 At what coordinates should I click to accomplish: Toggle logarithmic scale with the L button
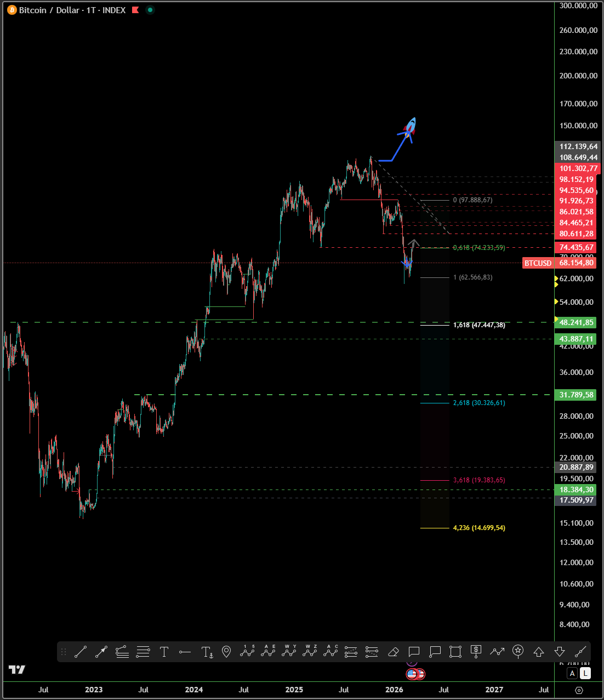585,673
